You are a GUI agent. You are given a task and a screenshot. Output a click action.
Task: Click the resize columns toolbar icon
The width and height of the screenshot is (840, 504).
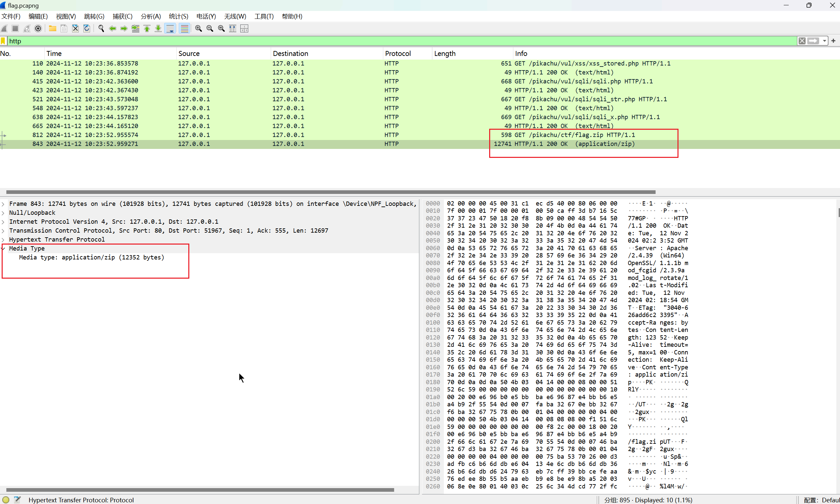tap(233, 28)
